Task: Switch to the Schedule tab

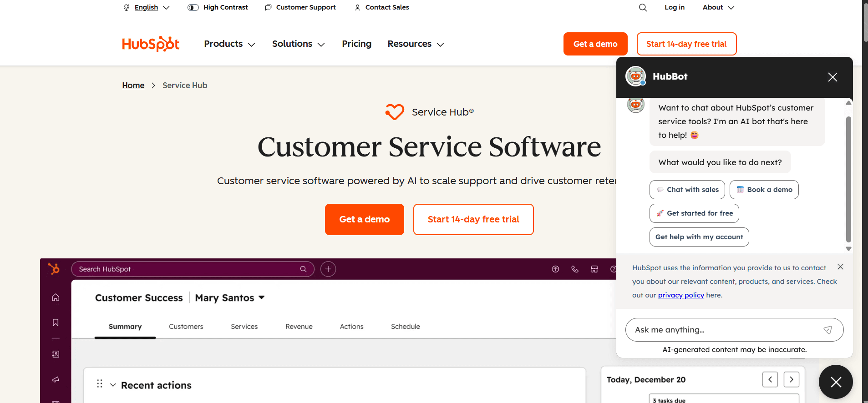Action: point(406,327)
